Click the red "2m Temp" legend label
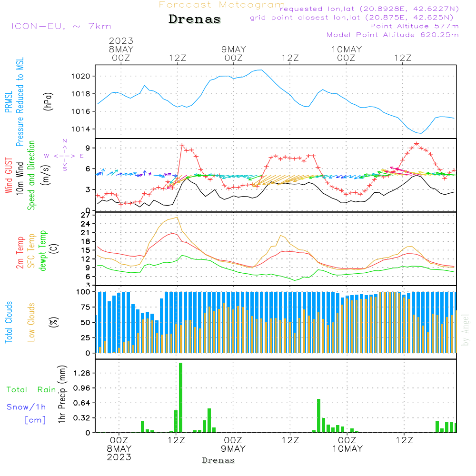The image size is (476, 476). (20, 253)
